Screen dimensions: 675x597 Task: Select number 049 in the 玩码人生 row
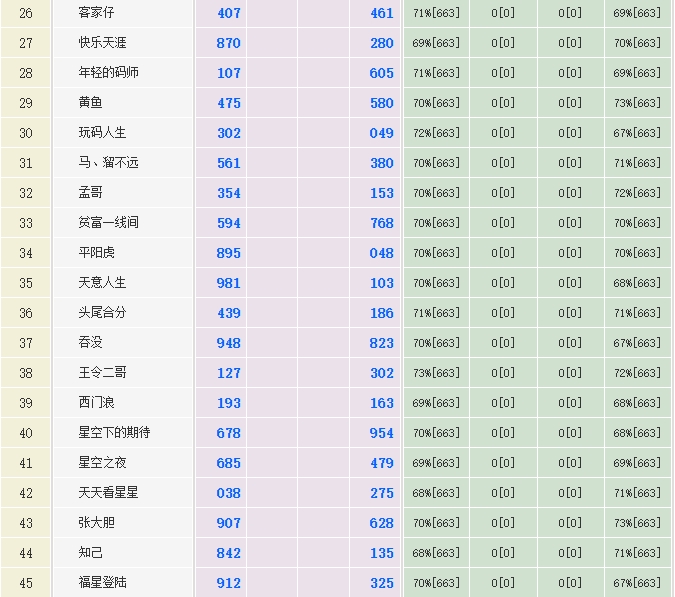(381, 133)
